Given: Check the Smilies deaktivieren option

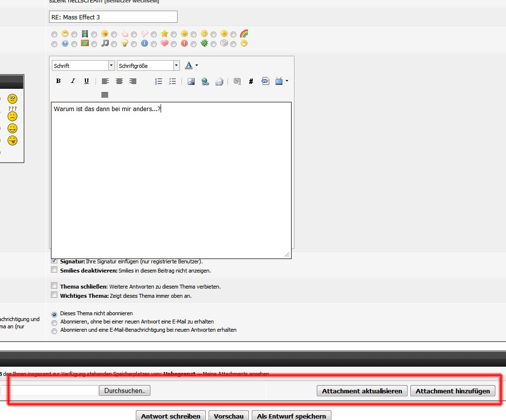Looking at the screenshot, I should (x=54, y=270).
